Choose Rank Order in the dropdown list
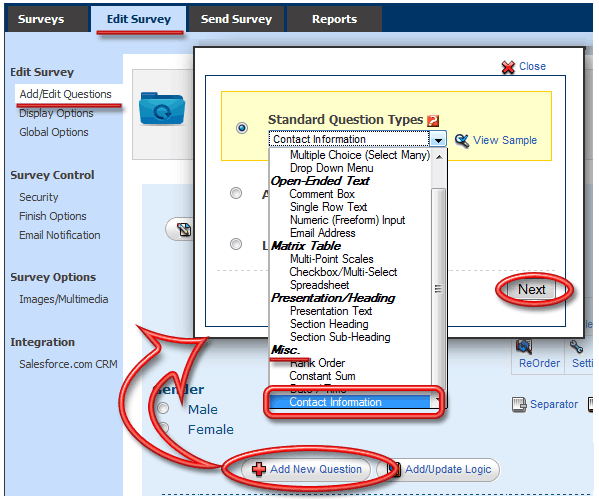 click(317, 363)
